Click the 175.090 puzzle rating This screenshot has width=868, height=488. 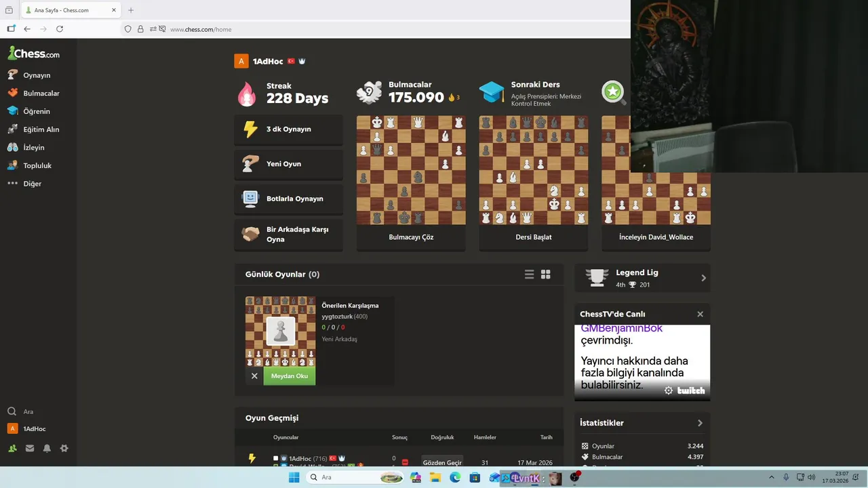[x=416, y=98]
